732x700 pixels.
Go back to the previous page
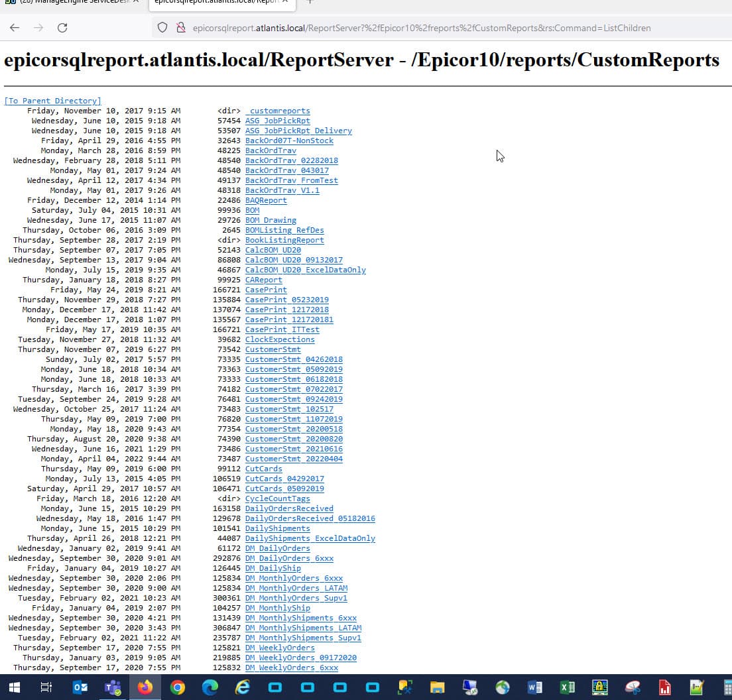(15, 28)
